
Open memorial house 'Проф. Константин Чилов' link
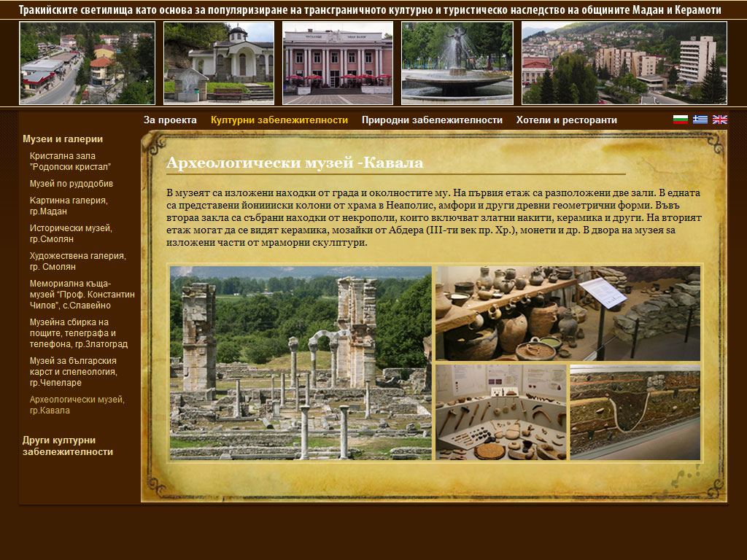82,295
